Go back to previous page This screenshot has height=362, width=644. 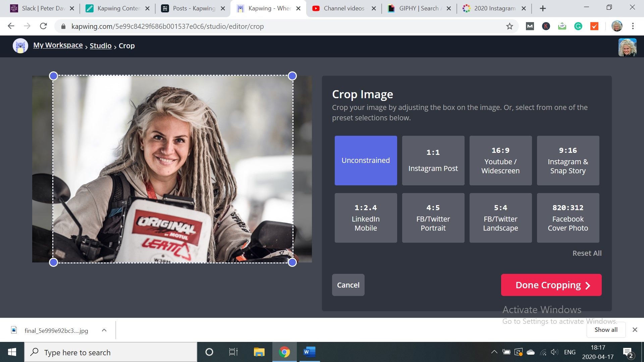[x=11, y=26]
